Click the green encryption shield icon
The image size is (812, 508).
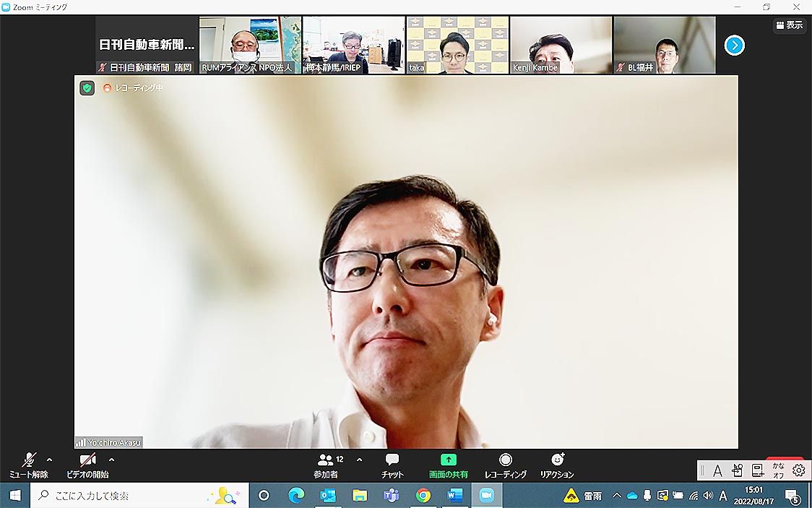(87, 88)
